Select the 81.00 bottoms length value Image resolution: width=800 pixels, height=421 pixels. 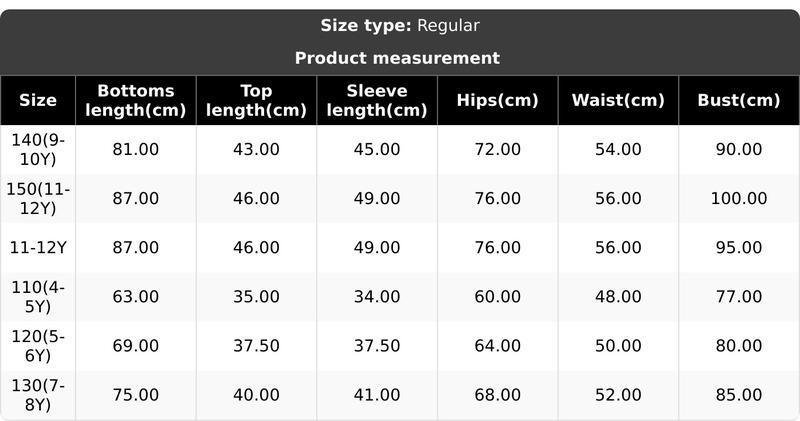click(136, 149)
